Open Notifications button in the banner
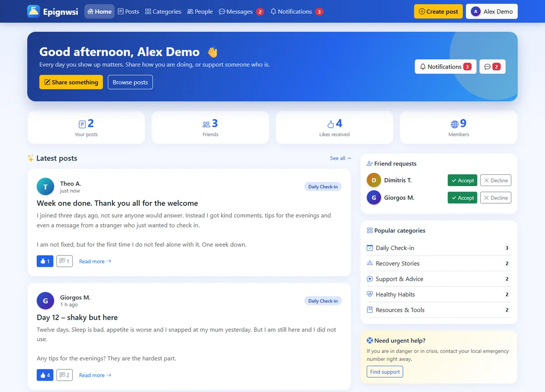The width and height of the screenshot is (545, 392). coord(445,67)
